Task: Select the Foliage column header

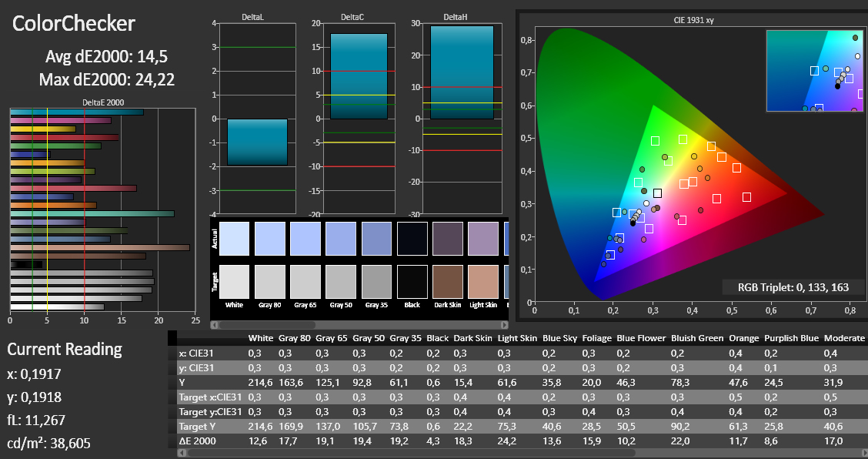Action: click(597, 338)
